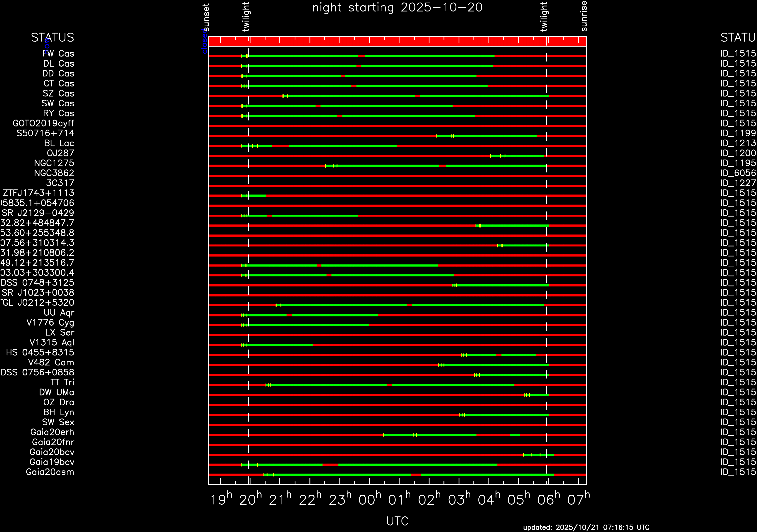Select the NGC1275 target row label
The image size is (757, 532).
(54, 163)
